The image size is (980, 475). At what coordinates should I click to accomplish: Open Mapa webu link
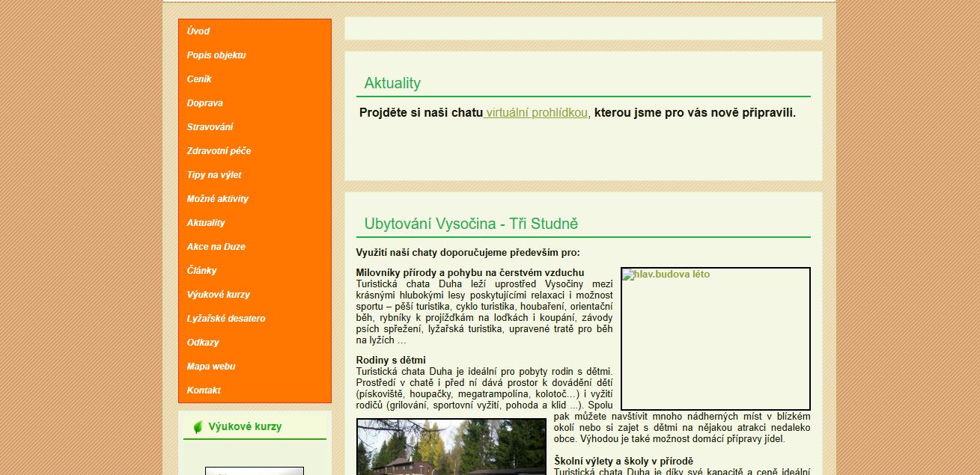[211, 367]
